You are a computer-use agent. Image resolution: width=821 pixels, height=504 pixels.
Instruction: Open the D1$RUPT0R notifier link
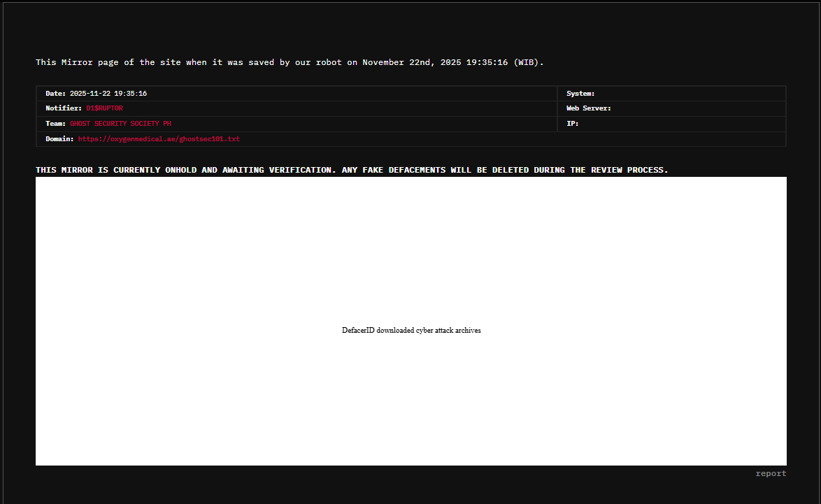104,108
